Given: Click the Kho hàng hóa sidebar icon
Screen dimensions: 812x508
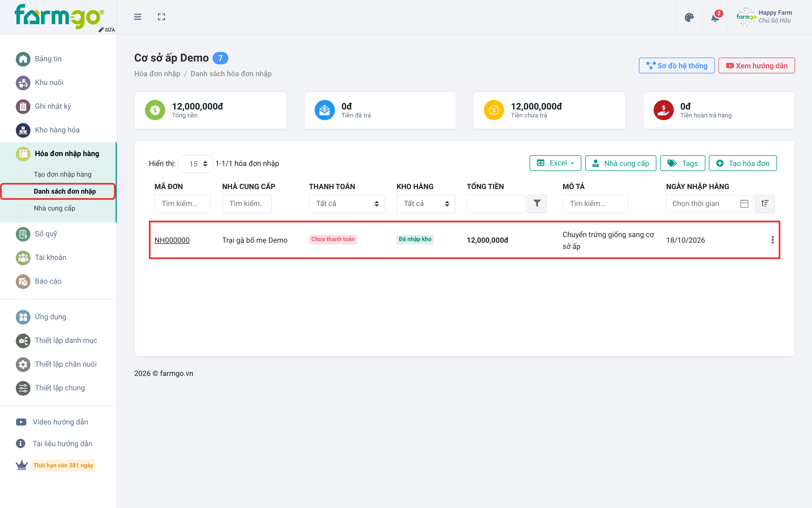Looking at the screenshot, I should (x=23, y=130).
